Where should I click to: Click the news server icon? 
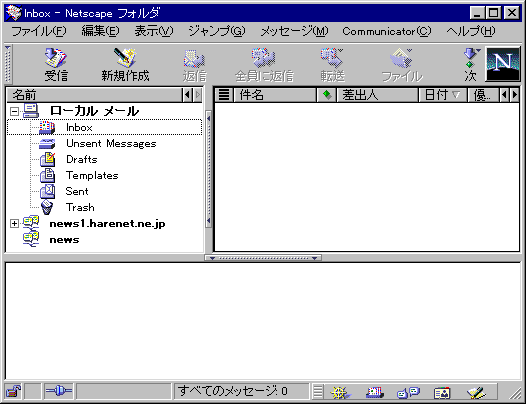tap(31, 239)
